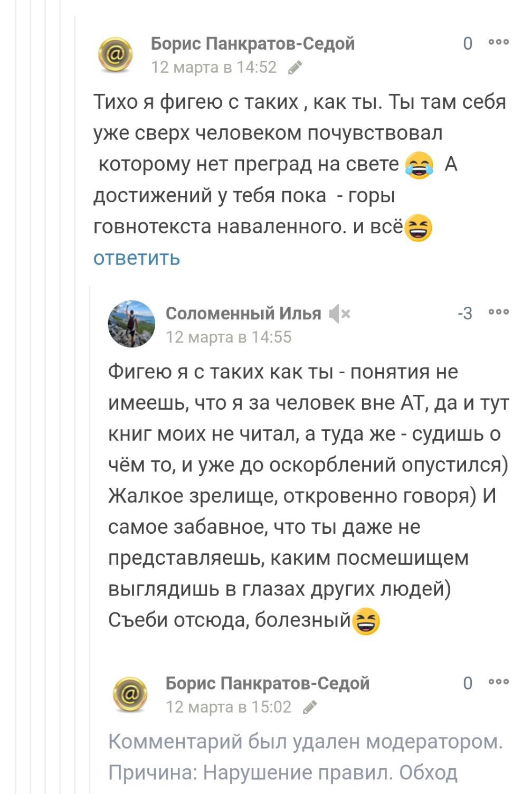The image size is (532, 794).
Task: Click the @ avatar on the 14:52 comment
Action: 116,54
